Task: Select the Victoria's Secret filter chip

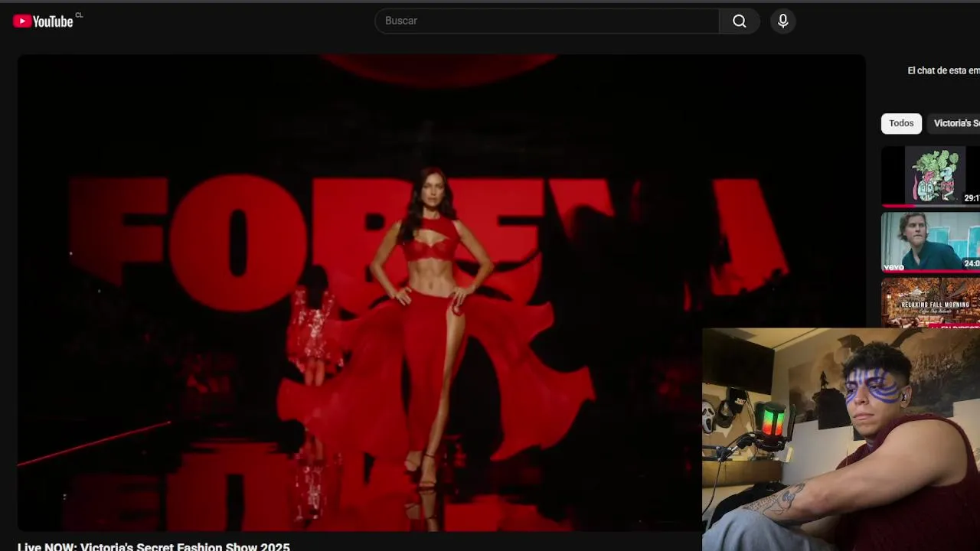Action: [x=954, y=123]
